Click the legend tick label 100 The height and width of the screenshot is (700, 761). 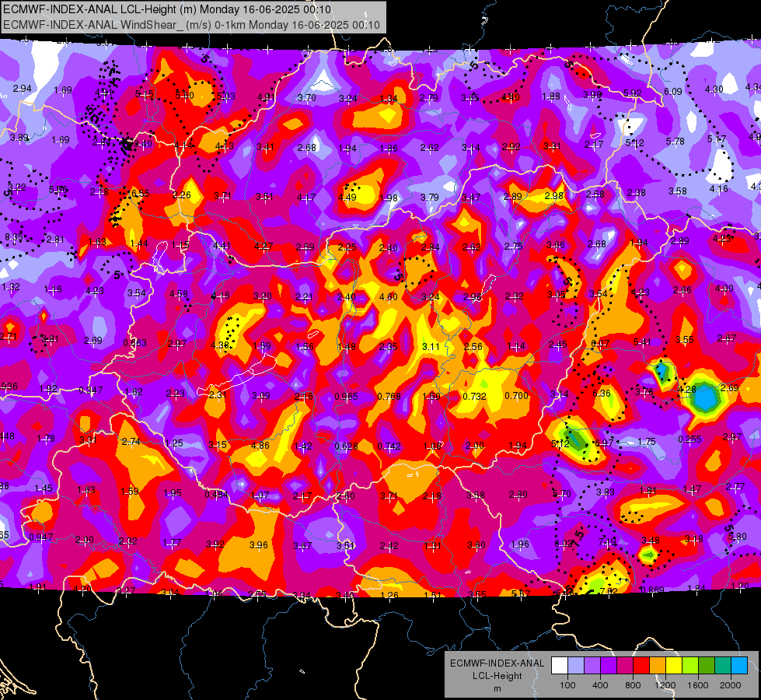click(x=567, y=685)
